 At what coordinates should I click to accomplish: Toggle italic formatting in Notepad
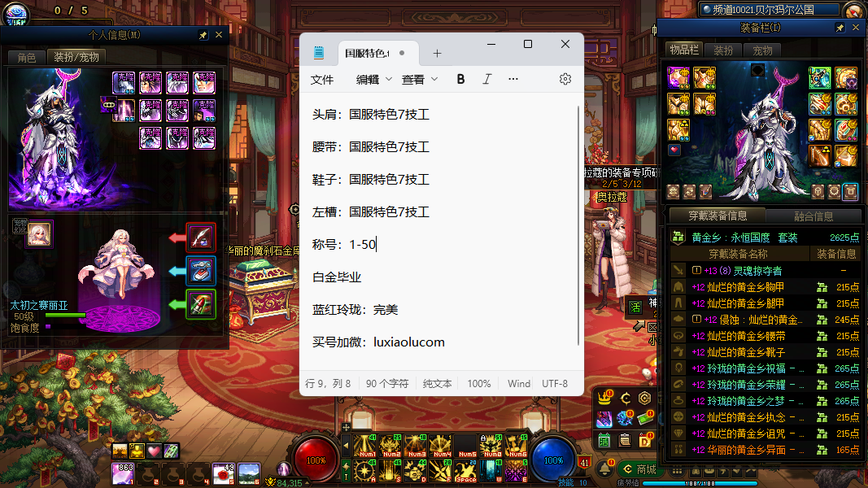486,79
